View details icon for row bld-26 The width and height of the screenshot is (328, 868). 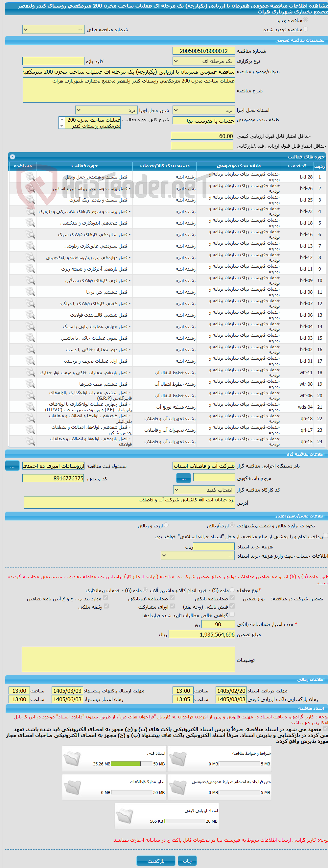point(30,188)
